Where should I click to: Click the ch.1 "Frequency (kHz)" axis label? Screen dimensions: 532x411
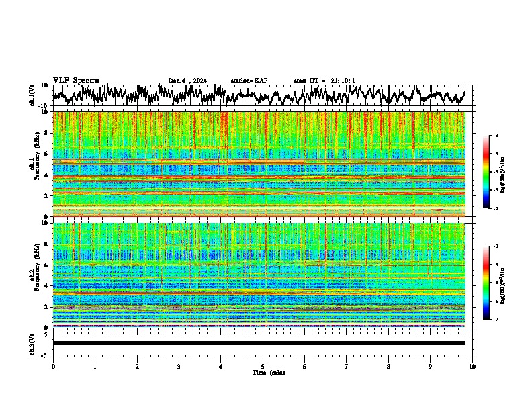tap(37, 156)
